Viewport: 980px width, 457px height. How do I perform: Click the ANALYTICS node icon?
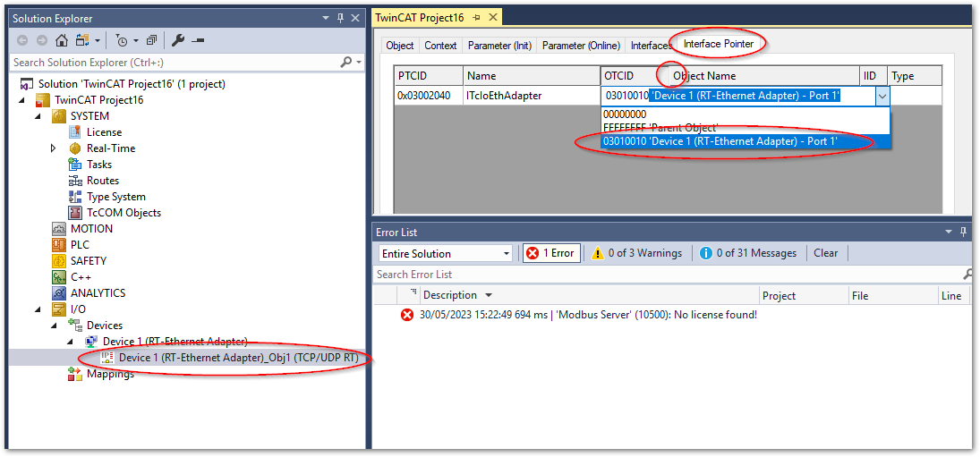pos(59,292)
